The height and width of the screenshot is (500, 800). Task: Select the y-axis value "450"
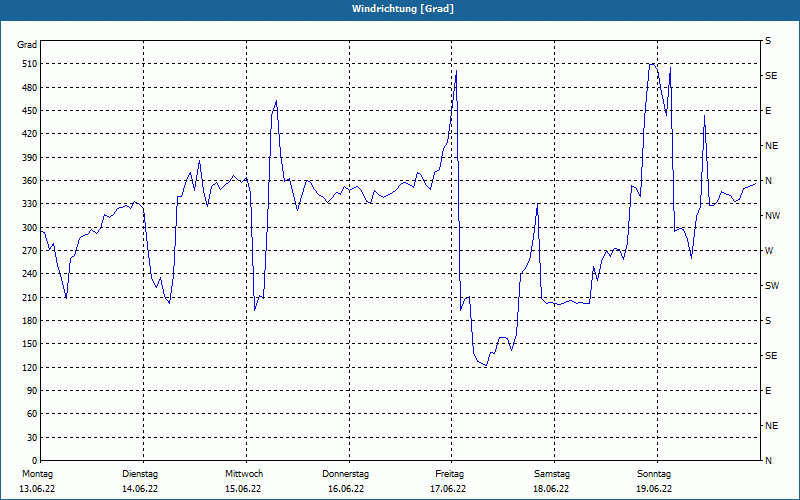30,111
